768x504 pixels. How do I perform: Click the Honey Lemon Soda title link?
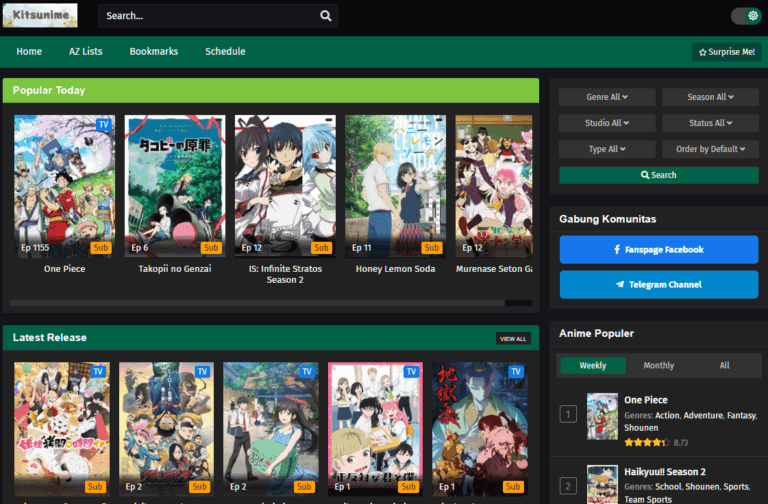pyautogui.click(x=395, y=269)
